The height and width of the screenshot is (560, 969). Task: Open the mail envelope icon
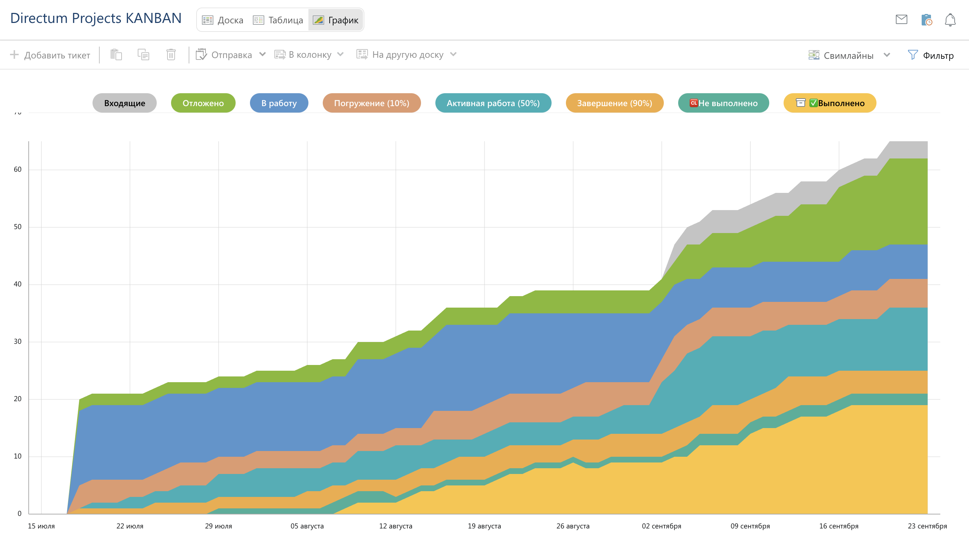[x=901, y=19]
